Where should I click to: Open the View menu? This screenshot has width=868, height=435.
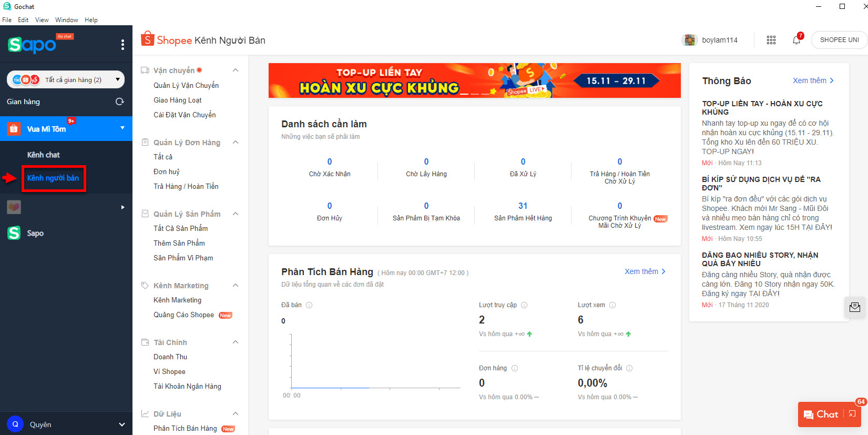click(42, 20)
